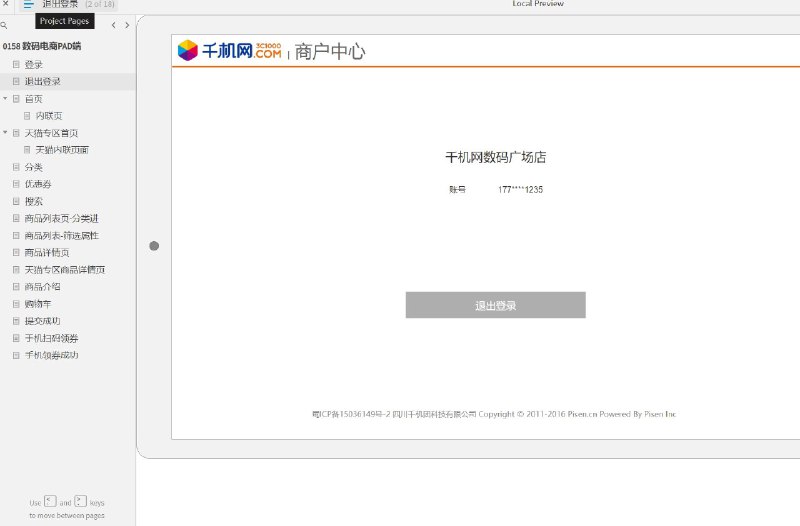Open the 登录 page
Image resolution: width=800 pixels, height=526 pixels.
(34, 65)
